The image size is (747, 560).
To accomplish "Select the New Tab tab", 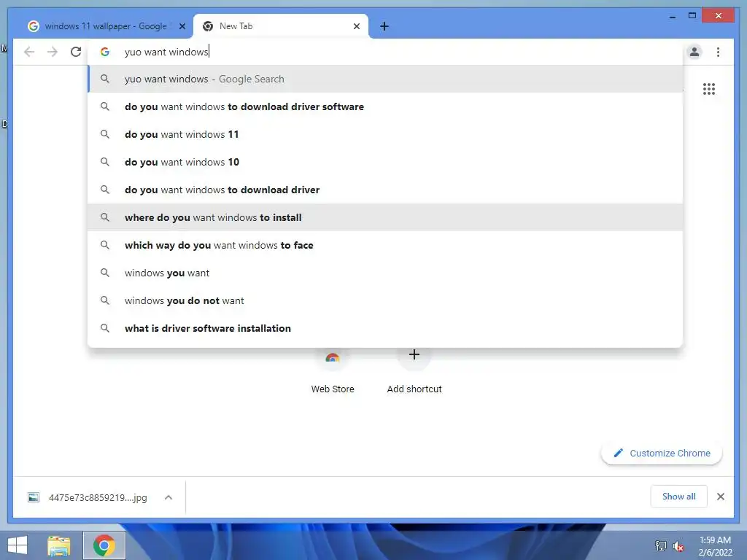I will 281,26.
